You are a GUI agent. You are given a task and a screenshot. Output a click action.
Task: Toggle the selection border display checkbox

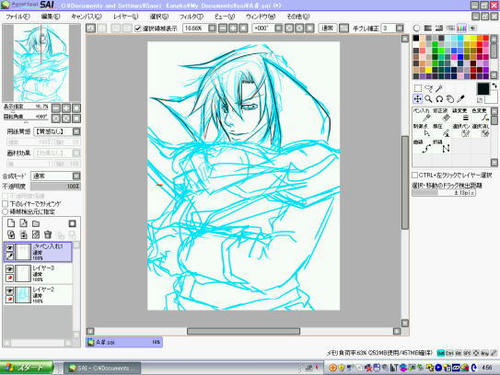[138, 28]
